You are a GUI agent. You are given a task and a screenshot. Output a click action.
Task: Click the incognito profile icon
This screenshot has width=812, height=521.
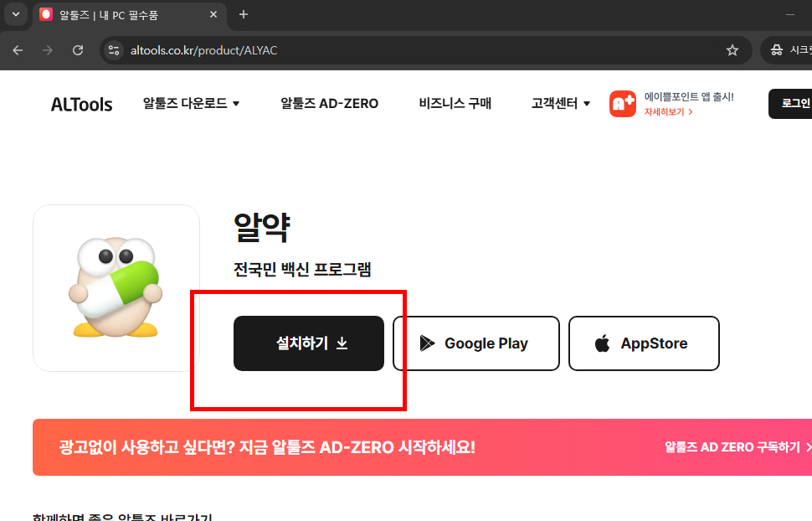[779, 50]
